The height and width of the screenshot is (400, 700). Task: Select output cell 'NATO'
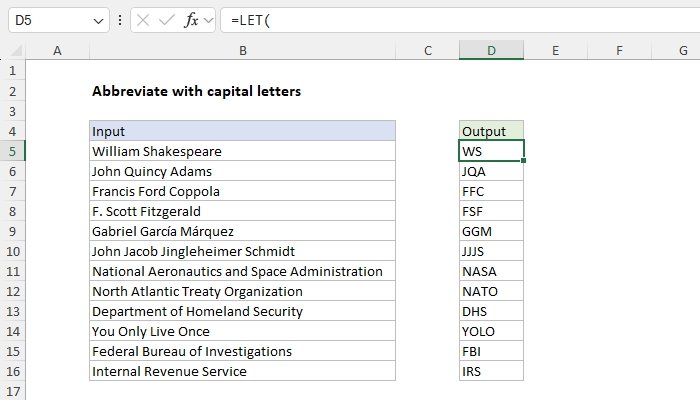coord(491,292)
